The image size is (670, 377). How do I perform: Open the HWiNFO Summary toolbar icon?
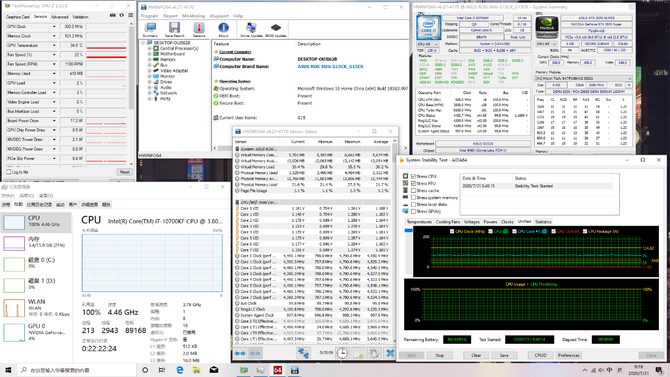[x=150, y=28]
